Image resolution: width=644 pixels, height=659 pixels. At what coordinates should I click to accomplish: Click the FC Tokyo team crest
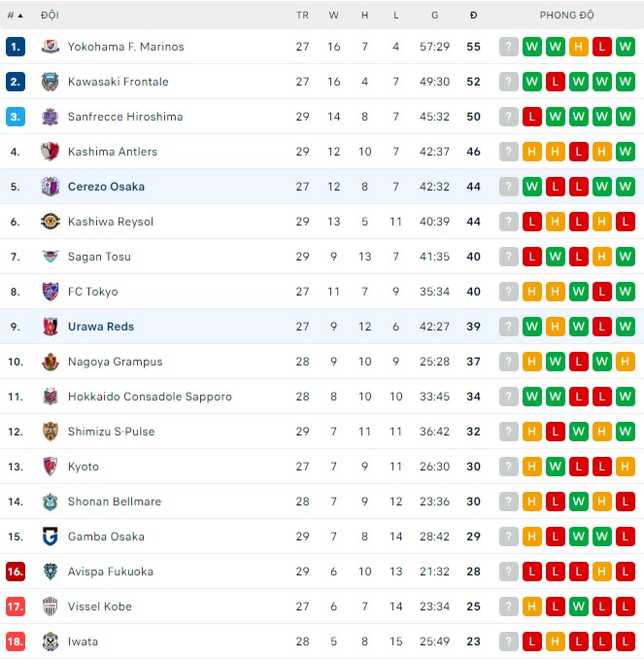pyautogui.click(x=51, y=292)
